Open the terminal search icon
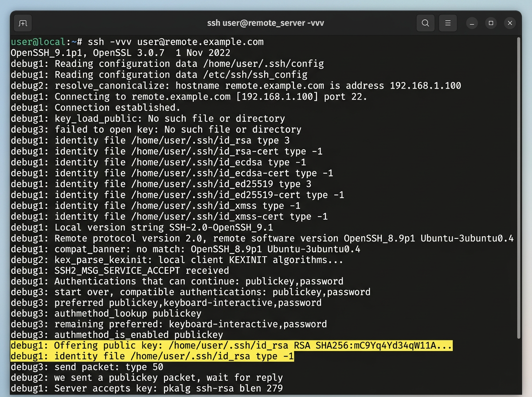This screenshot has width=532, height=397. click(x=425, y=23)
